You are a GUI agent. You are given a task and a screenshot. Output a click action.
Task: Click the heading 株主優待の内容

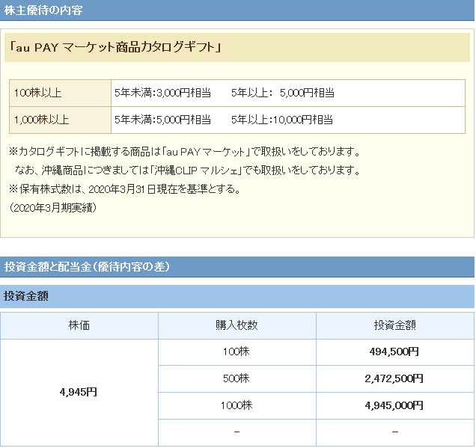pyautogui.click(x=43, y=10)
